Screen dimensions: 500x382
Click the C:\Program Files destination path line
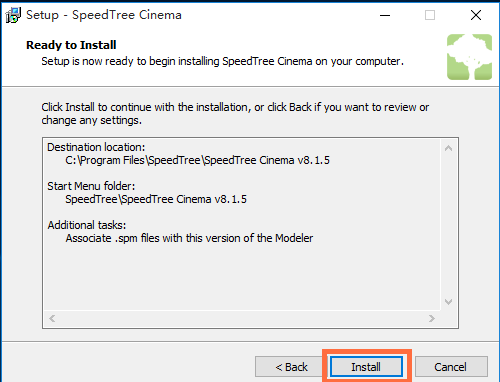pos(197,160)
